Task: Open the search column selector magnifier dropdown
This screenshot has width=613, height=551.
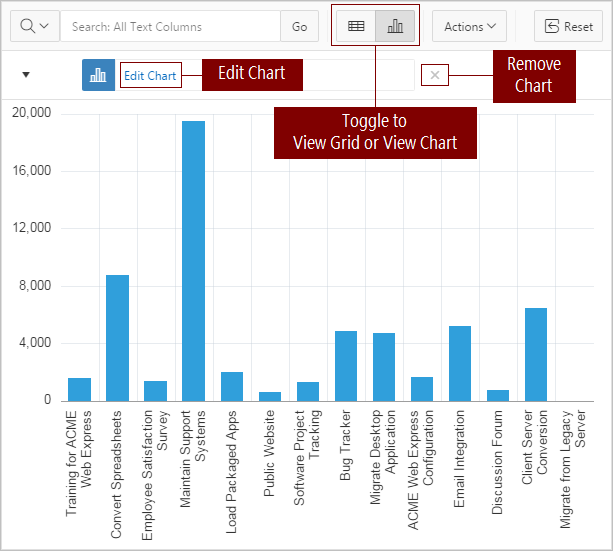Action: tap(35, 27)
